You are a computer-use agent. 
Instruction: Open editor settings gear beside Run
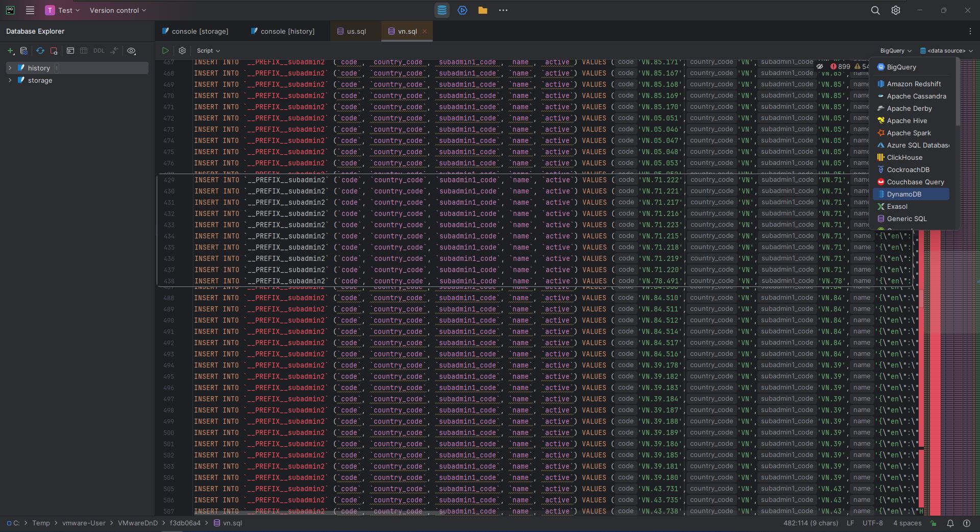click(182, 51)
